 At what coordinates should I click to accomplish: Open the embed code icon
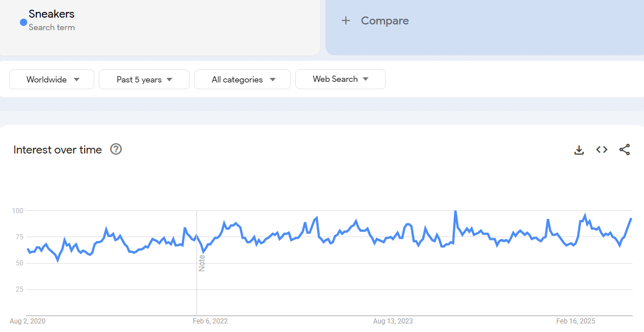601,150
